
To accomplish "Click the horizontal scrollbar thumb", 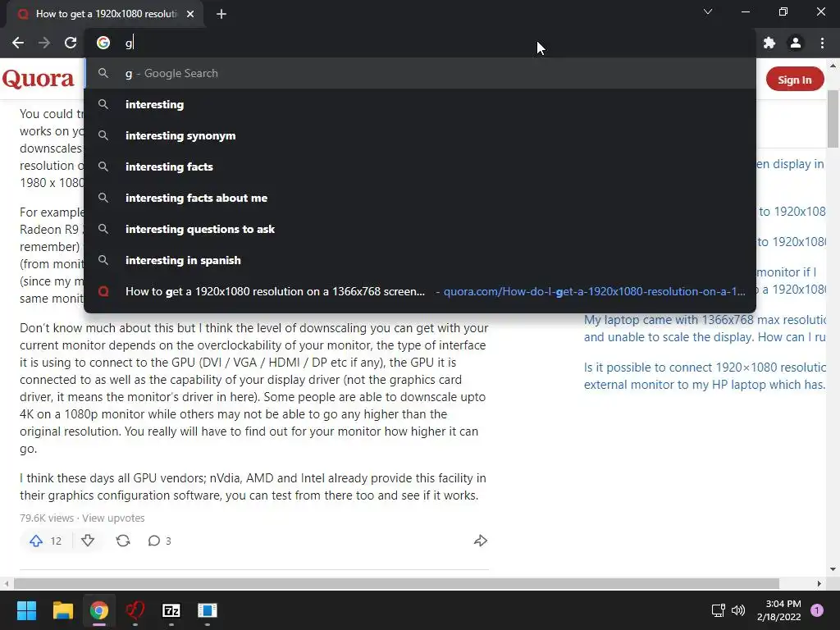I will [396, 583].
